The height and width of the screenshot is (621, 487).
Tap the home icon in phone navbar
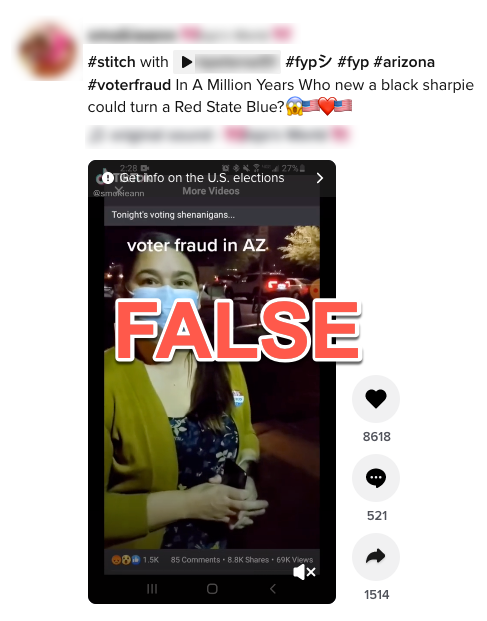[x=212, y=589]
